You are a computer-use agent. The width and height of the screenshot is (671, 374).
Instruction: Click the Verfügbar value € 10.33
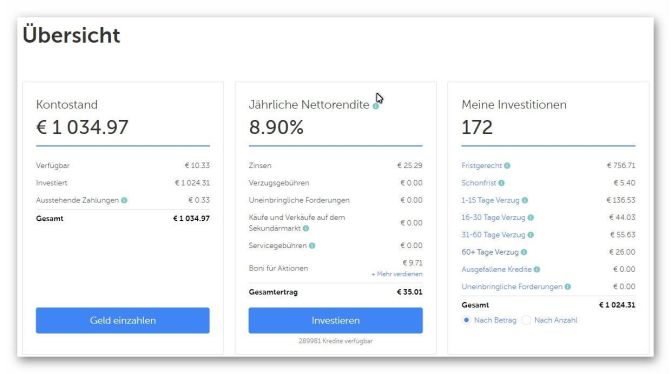(197, 165)
